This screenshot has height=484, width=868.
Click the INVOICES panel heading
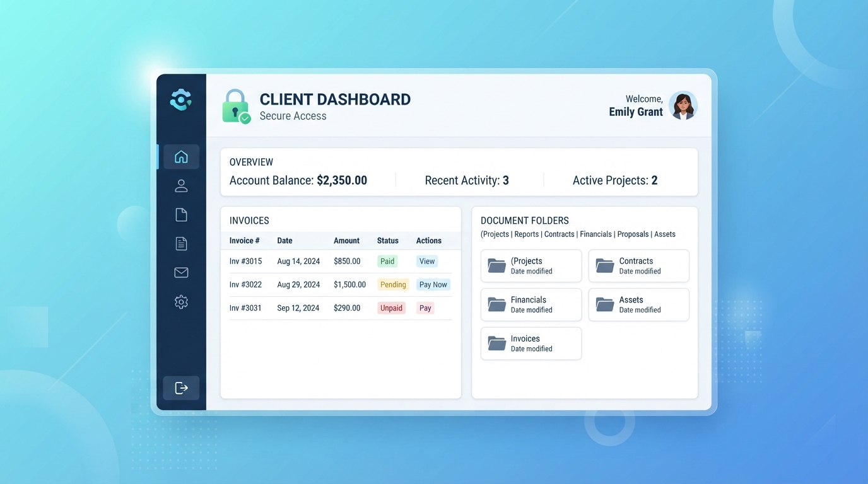(249, 221)
